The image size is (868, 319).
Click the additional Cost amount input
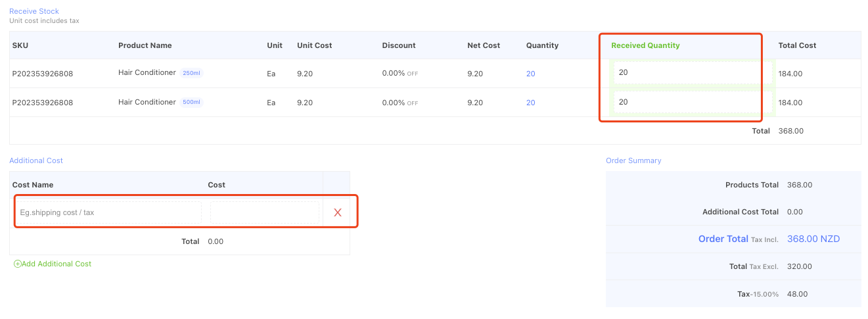pyautogui.click(x=265, y=212)
